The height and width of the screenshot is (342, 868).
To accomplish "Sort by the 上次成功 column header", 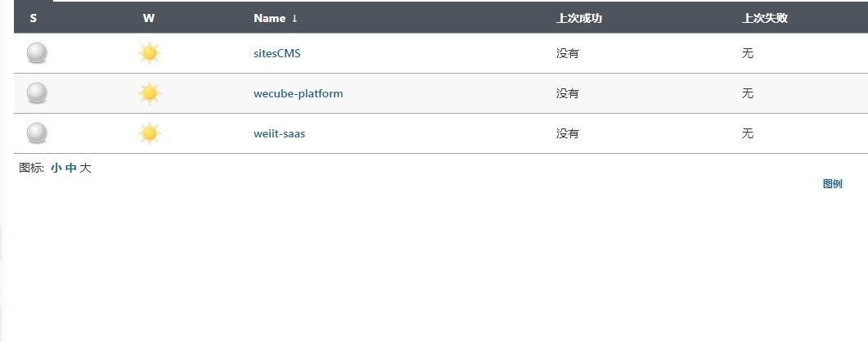I will (x=578, y=18).
